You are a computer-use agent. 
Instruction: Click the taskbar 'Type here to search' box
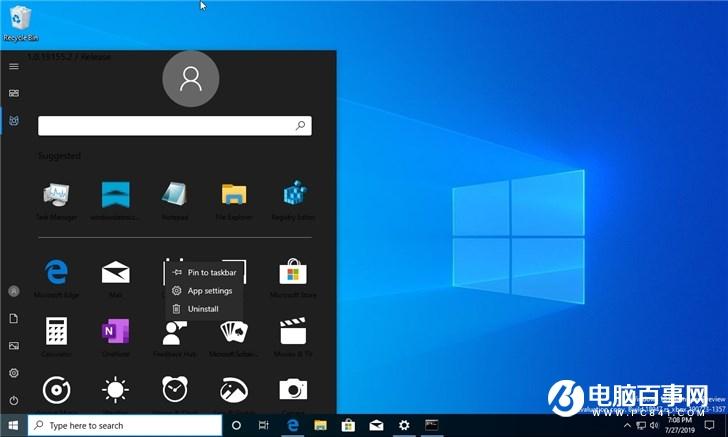click(125, 425)
